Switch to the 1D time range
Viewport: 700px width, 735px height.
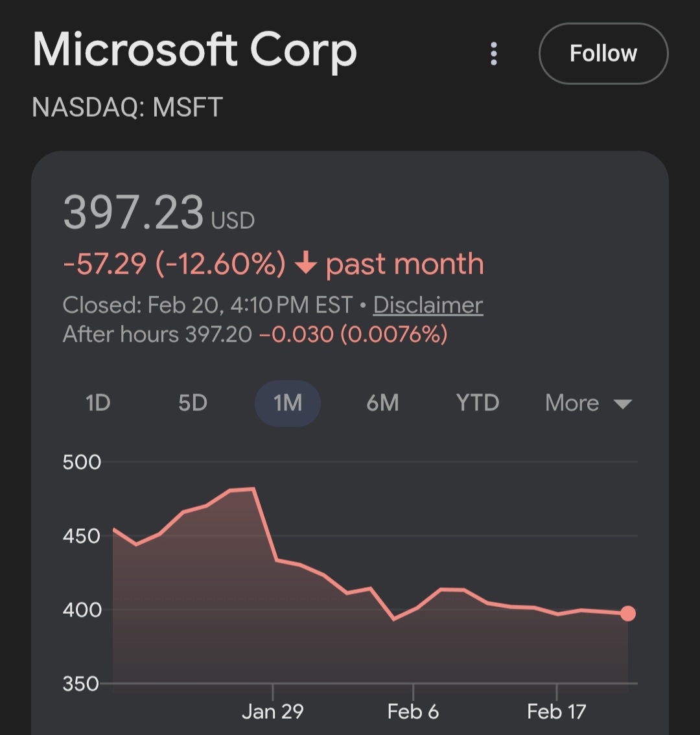(98, 403)
